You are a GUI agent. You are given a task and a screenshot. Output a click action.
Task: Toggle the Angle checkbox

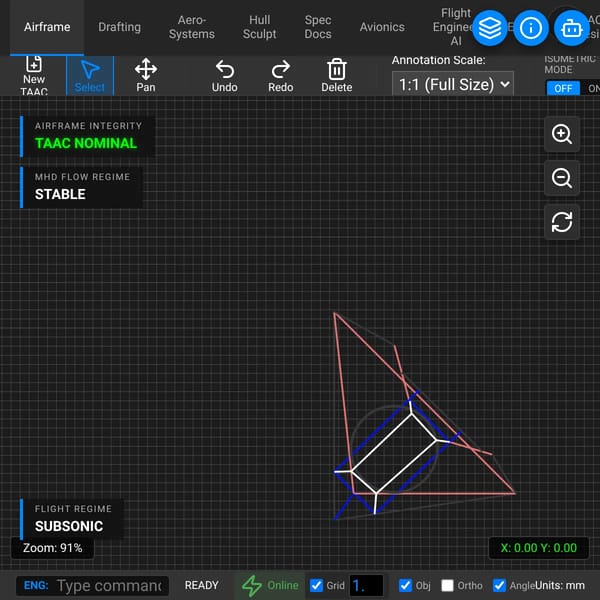coord(499,585)
